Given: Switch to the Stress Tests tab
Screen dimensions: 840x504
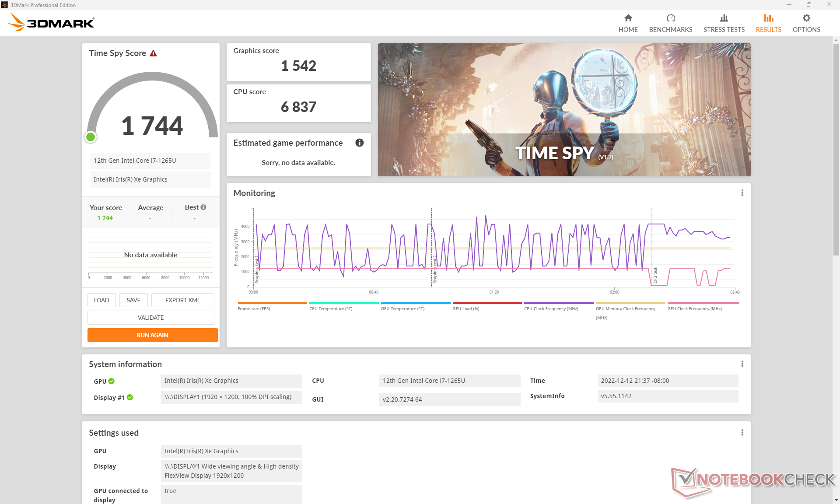Looking at the screenshot, I should tap(724, 23).
